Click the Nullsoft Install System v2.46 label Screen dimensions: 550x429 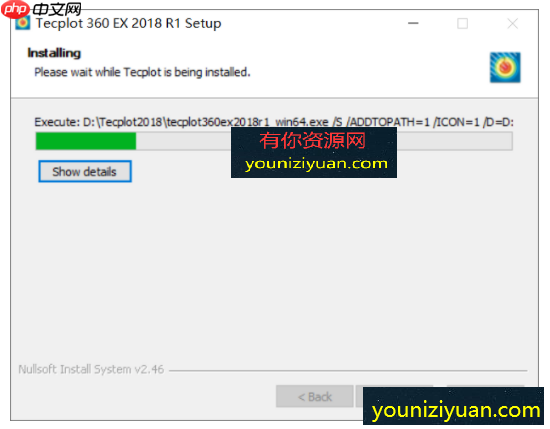tap(91, 369)
